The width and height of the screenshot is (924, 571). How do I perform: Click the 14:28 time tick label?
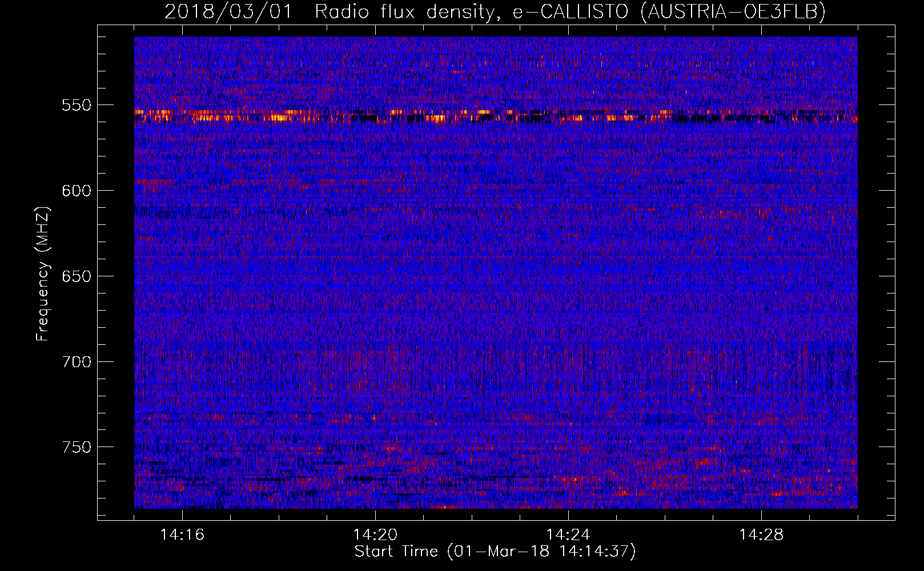click(x=761, y=535)
